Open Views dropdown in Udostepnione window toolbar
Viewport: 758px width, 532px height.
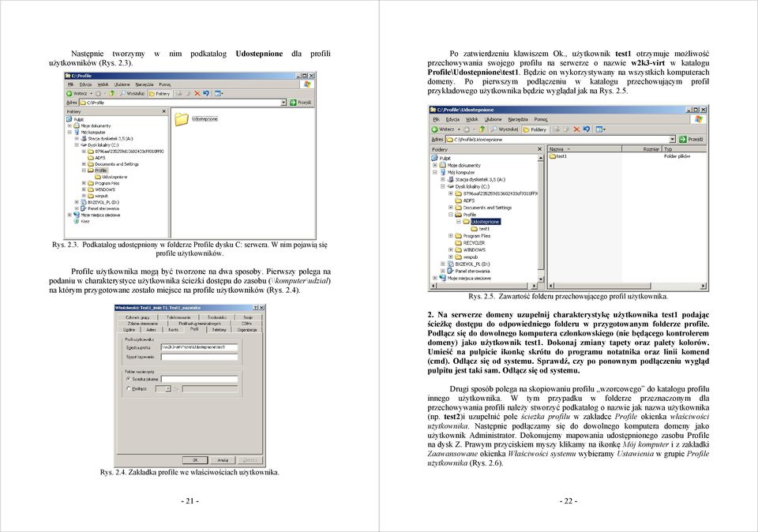point(601,129)
